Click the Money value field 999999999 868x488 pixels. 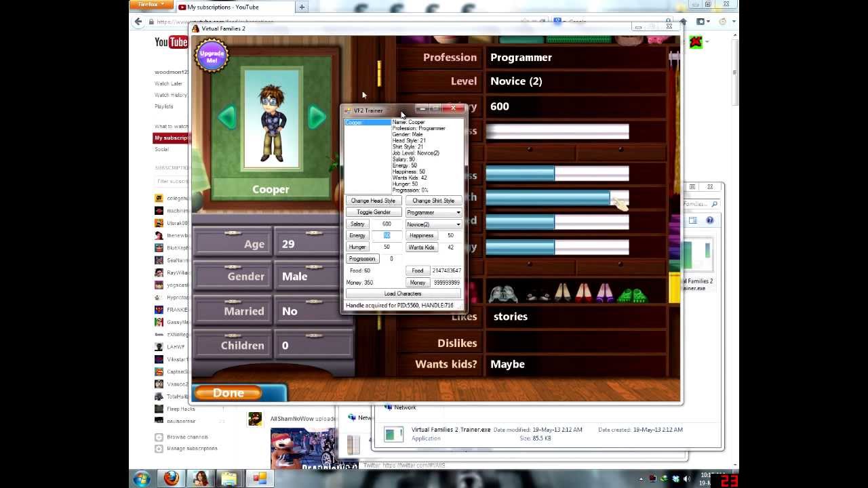pyautogui.click(x=446, y=283)
